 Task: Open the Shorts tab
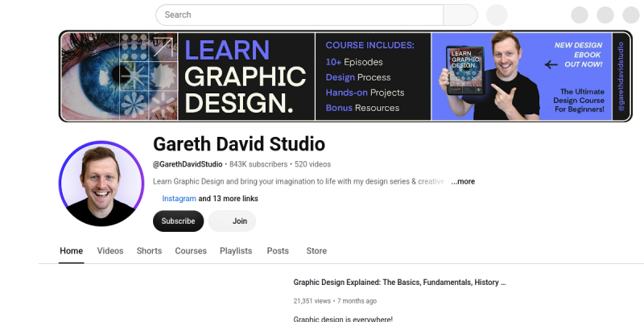(x=149, y=251)
